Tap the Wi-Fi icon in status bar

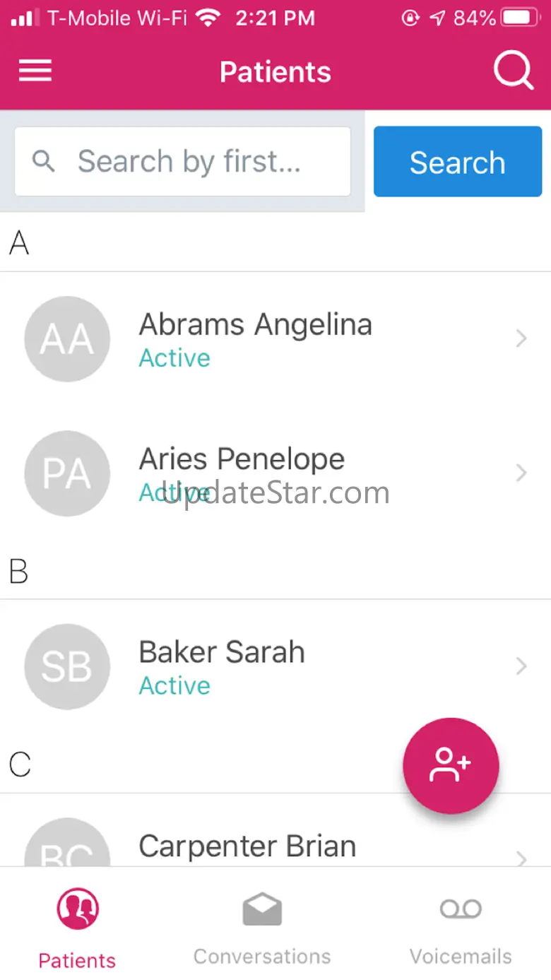(x=208, y=18)
